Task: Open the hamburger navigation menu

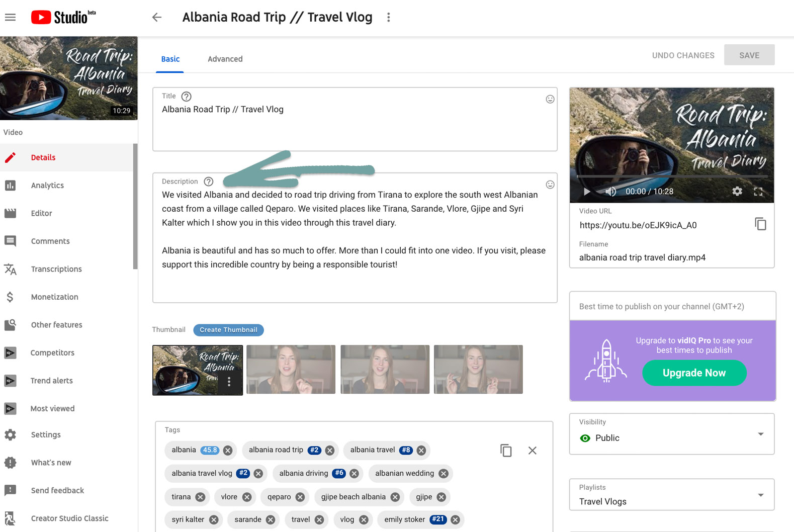Action: pos(10,17)
